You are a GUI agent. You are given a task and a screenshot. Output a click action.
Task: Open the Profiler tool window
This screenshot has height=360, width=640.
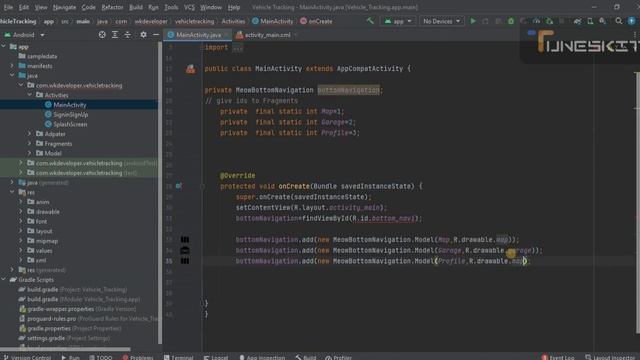pyautogui.click(x=338, y=357)
